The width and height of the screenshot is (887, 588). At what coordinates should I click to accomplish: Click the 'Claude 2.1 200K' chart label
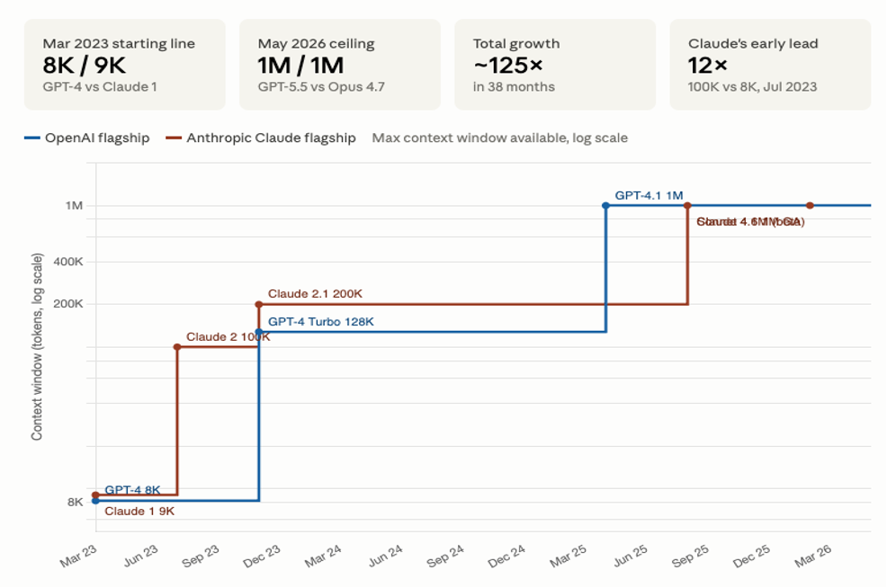point(315,293)
